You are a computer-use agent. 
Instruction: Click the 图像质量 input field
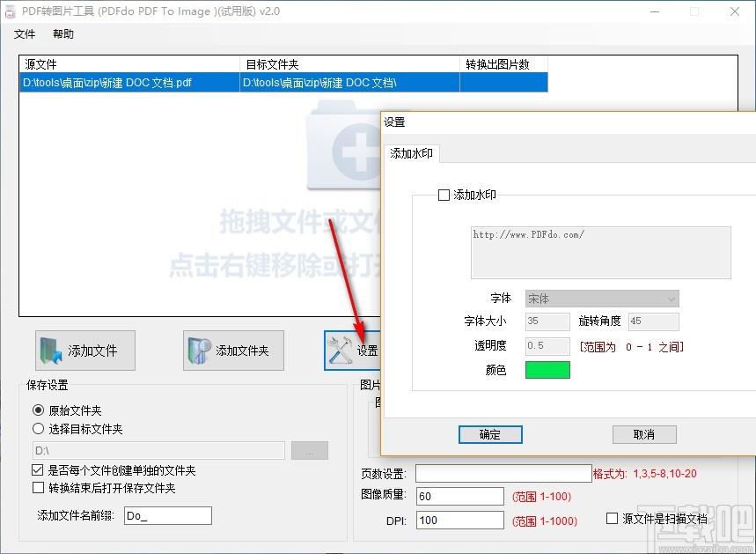[x=459, y=497]
